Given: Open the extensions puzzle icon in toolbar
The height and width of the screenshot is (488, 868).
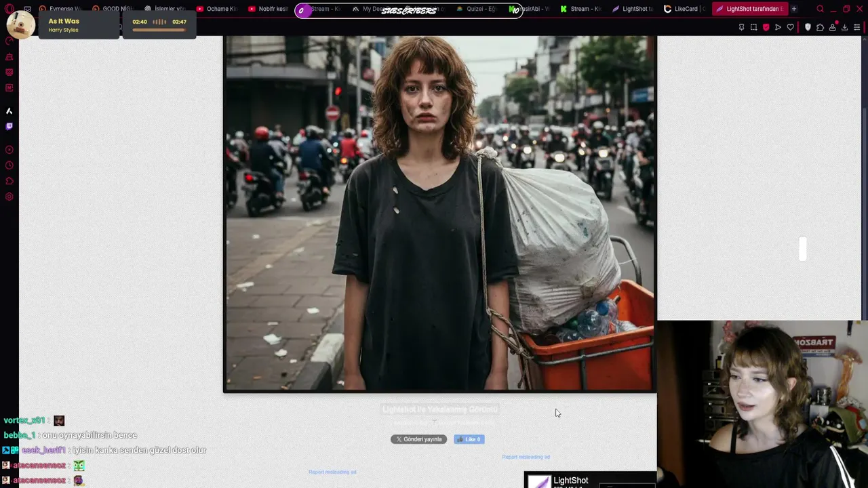Looking at the screenshot, I should [x=820, y=27].
